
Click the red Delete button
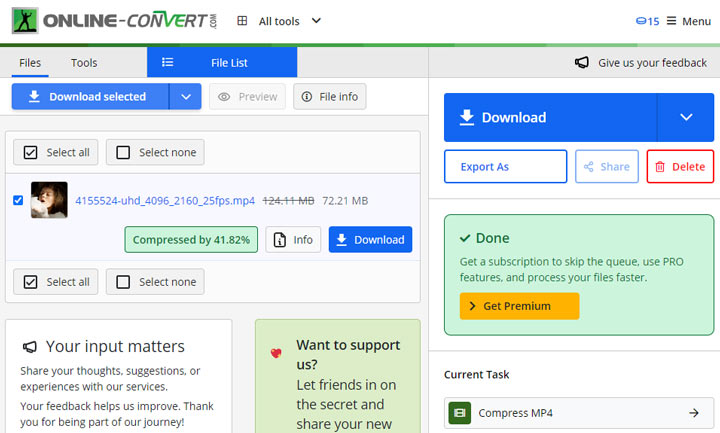[680, 167]
